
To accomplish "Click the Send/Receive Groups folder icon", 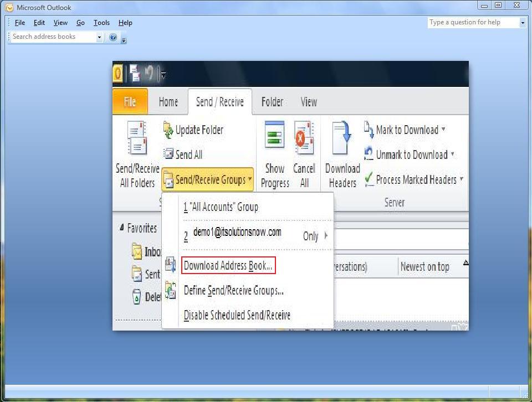I will (x=168, y=179).
